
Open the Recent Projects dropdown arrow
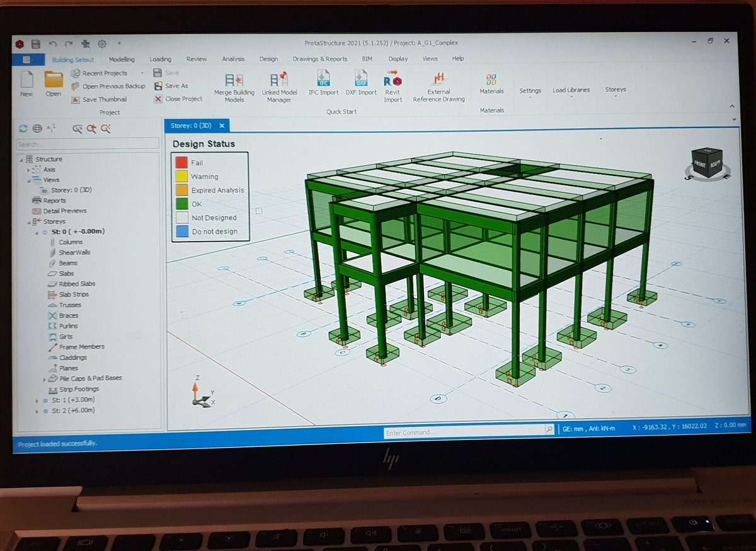click(x=142, y=74)
